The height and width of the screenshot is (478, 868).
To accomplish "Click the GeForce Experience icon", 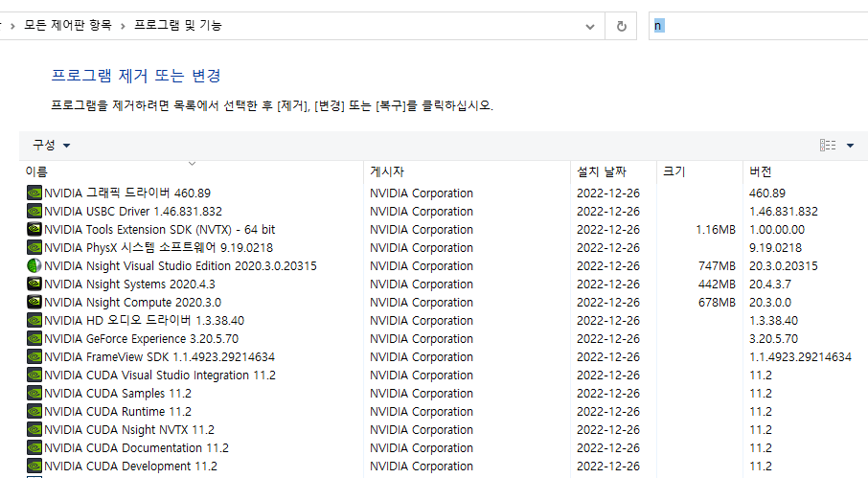I will (34, 338).
